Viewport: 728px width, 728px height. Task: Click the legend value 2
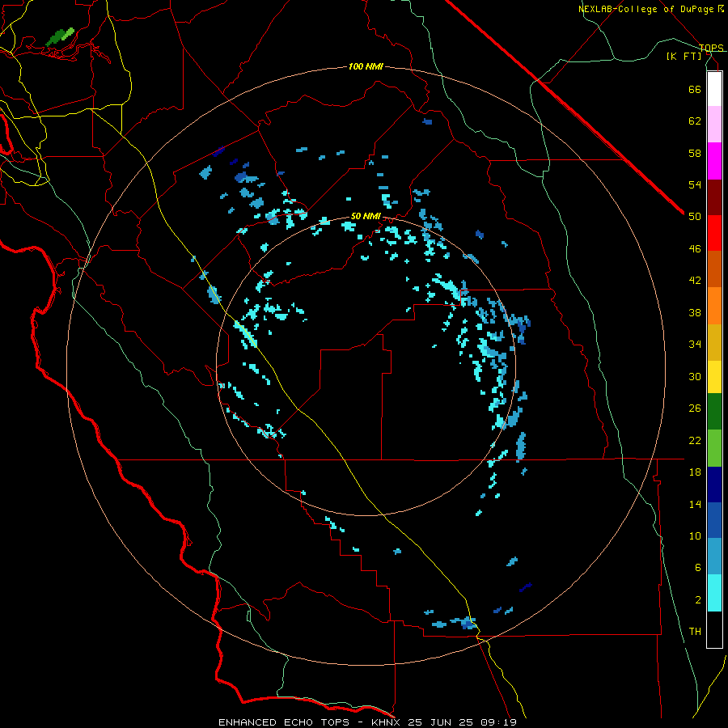click(x=698, y=600)
